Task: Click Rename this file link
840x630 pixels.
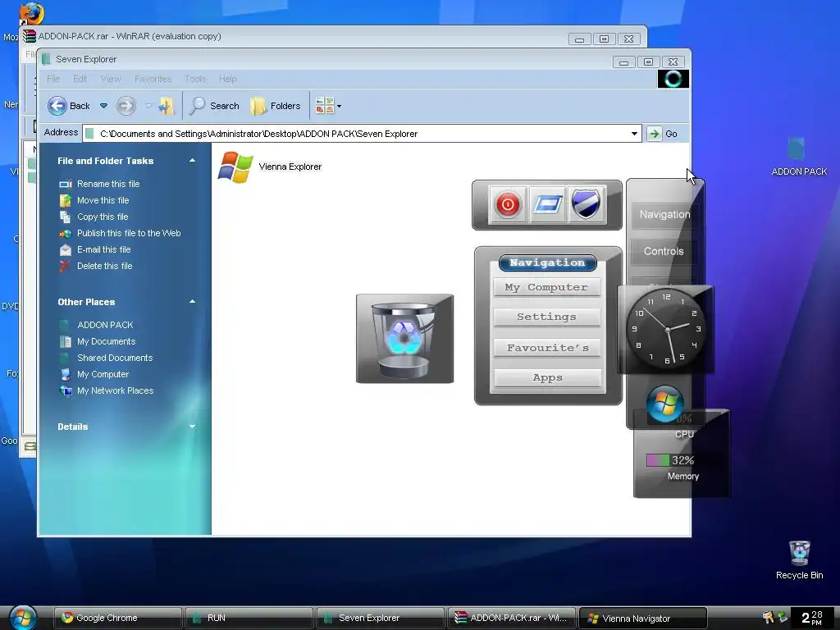Action: 108,184
